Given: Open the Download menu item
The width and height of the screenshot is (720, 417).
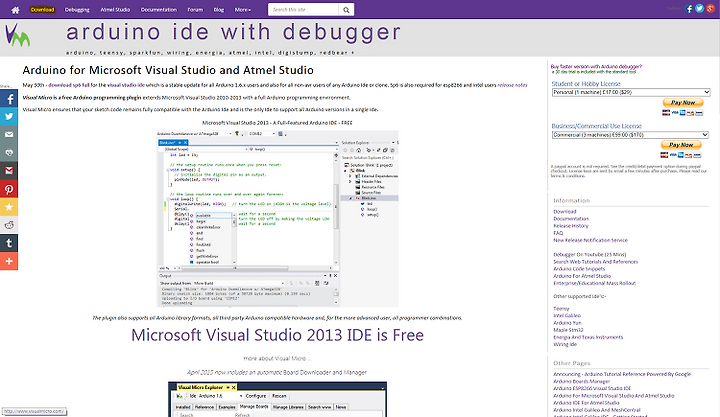Looking at the screenshot, I should pos(42,10).
